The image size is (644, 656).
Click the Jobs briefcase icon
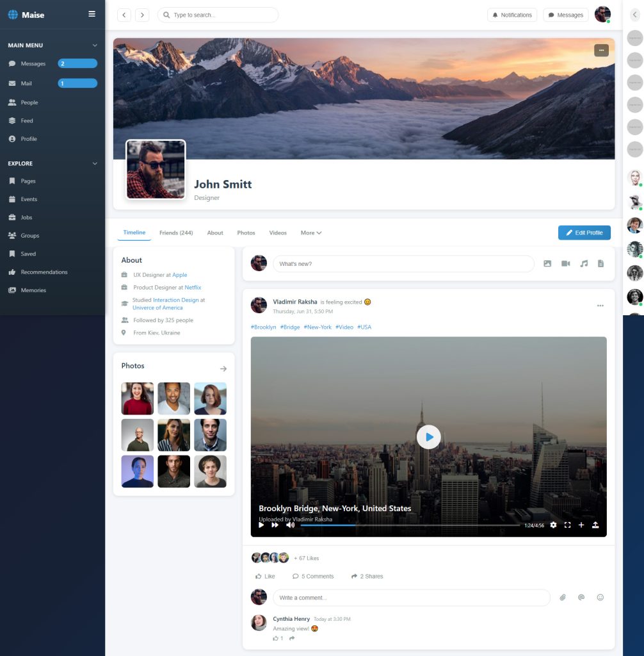pos(12,218)
